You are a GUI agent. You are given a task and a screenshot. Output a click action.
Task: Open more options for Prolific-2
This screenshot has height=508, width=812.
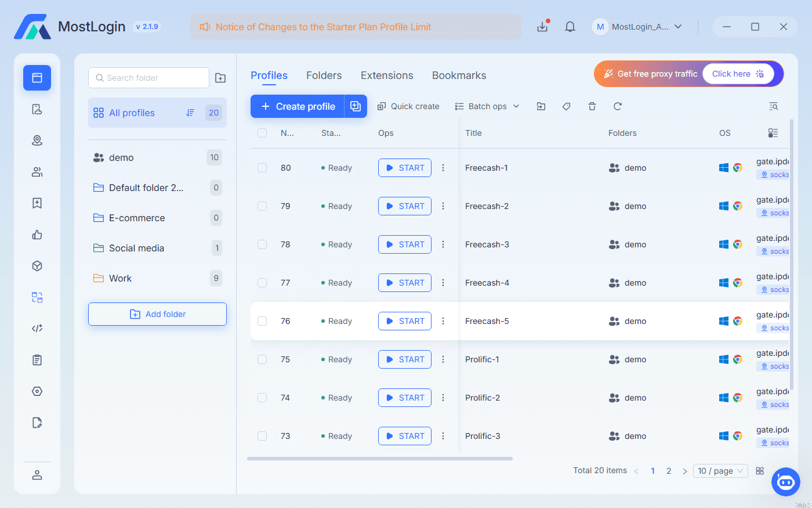(x=443, y=398)
